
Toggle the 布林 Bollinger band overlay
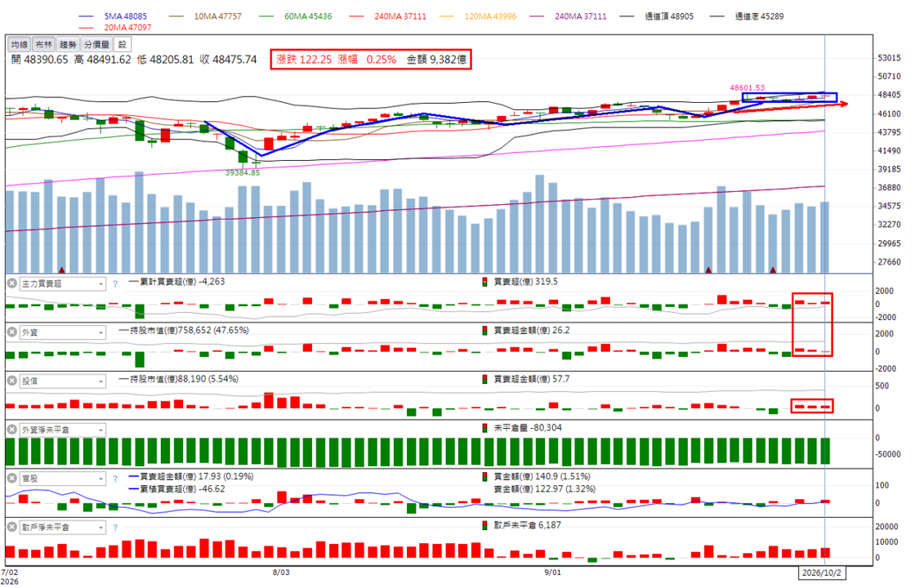click(x=43, y=44)
